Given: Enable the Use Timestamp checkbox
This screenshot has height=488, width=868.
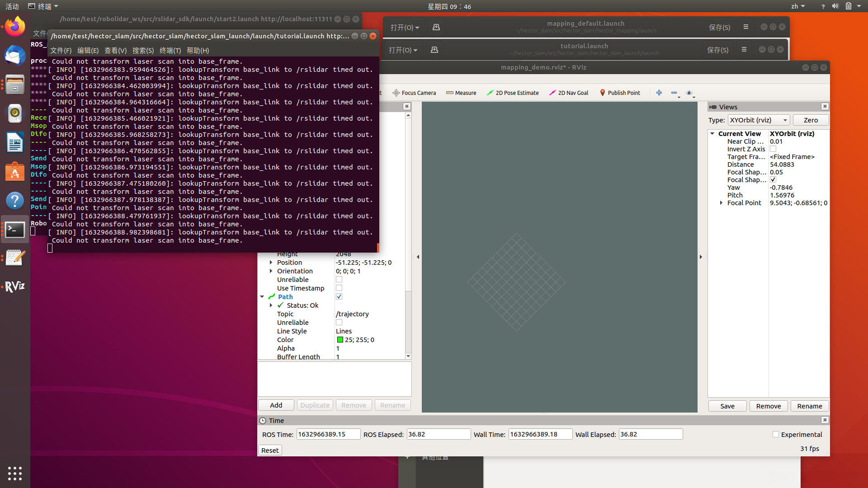Looking at the screenshot, I should point(339,288).
